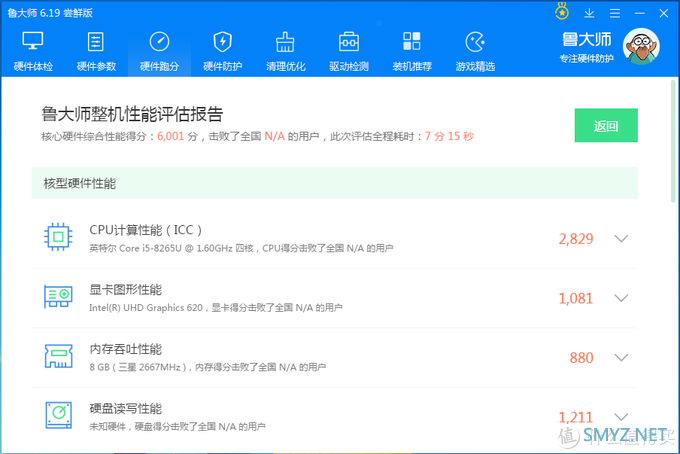Click the 硬盘读写性能 row title
Viewport: 680px width, 454px height.
(x=125, y=408)
